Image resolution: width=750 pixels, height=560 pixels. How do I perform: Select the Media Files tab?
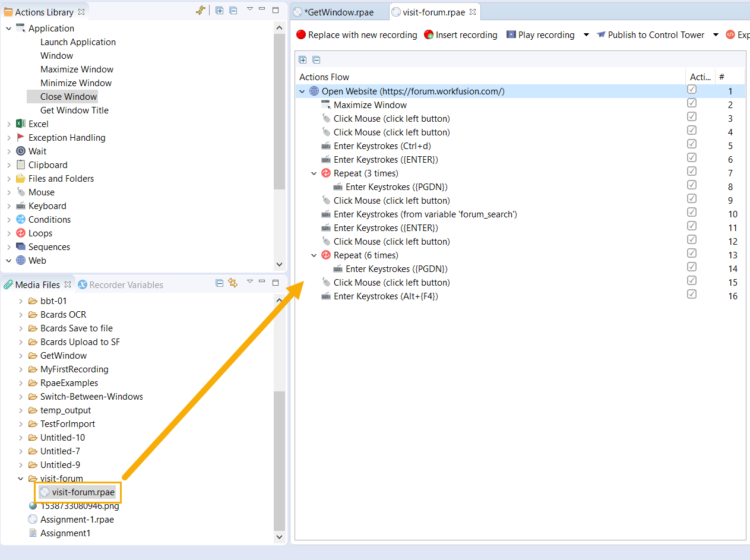point(37,284)
